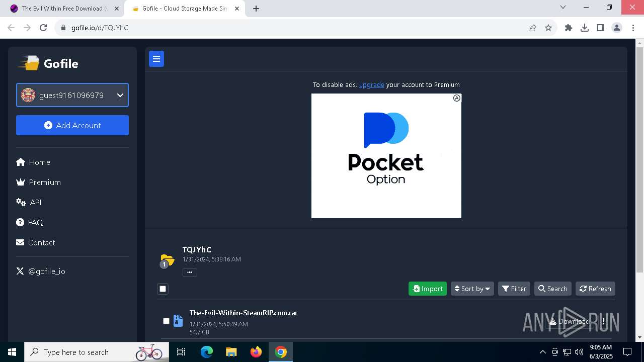
Task: Open the taskbar clock and date
Action: (x=601, y=352)
